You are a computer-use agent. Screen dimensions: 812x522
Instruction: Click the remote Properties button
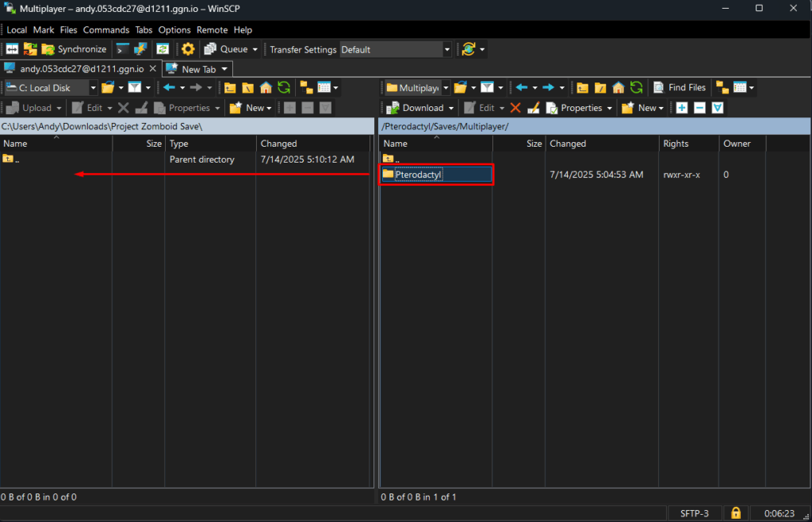click(x=574, y=108)
